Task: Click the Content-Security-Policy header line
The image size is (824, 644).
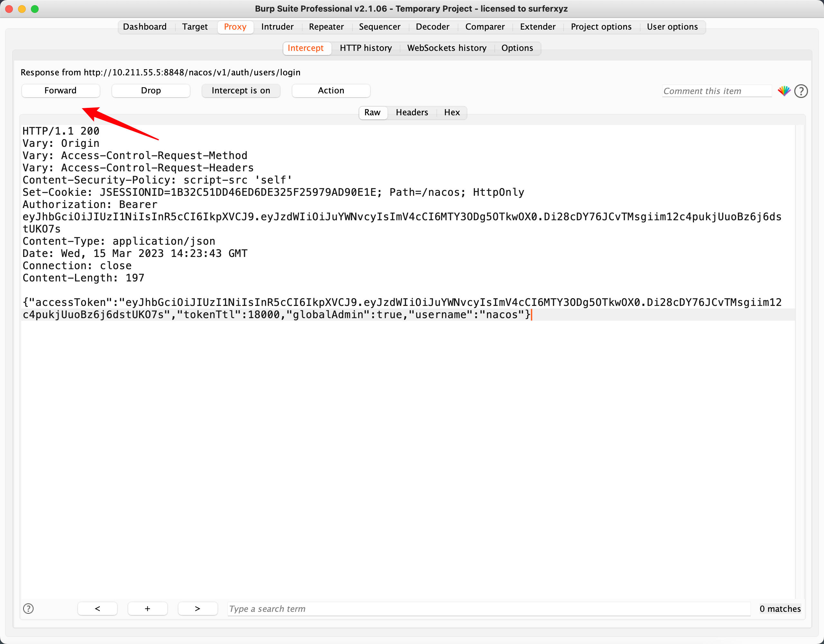Action: click(157, 180)
